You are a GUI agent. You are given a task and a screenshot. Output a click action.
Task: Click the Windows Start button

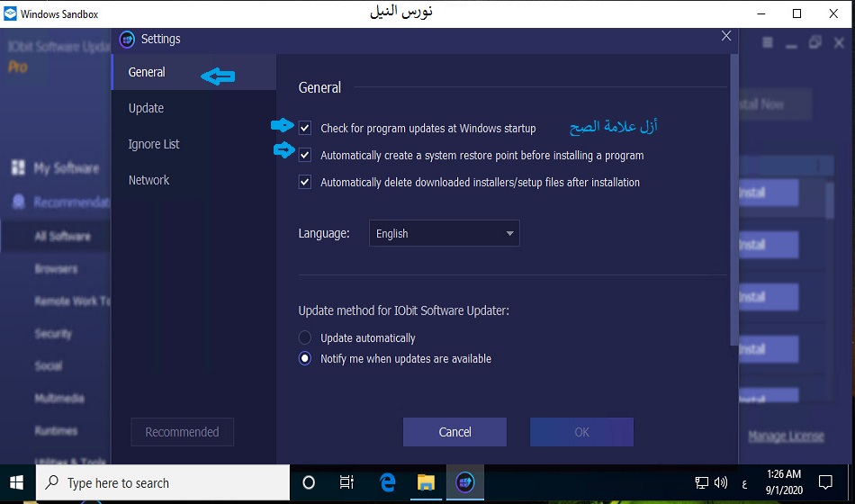pos(16,483)
